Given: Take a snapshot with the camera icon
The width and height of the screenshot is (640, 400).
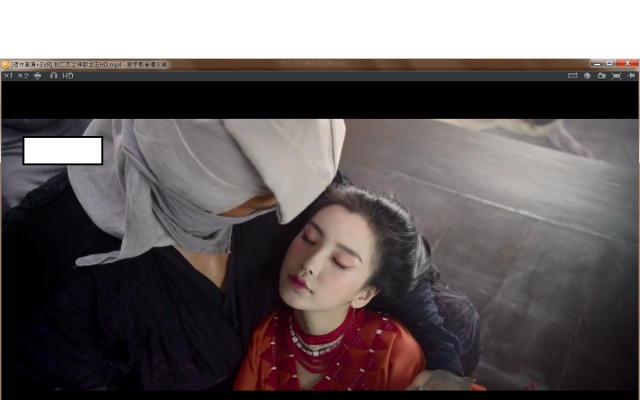Looking at the screenshot, I should click(602, 76).
